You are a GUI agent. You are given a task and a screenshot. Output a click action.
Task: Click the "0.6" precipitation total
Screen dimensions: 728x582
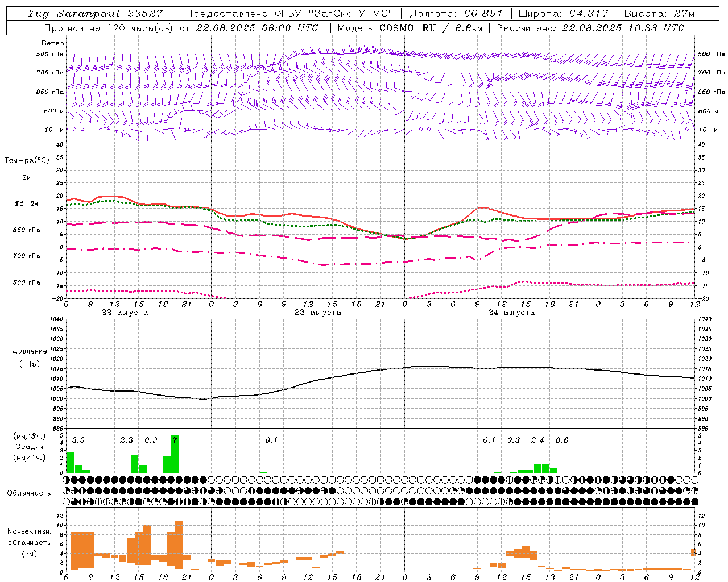[562, 440]
